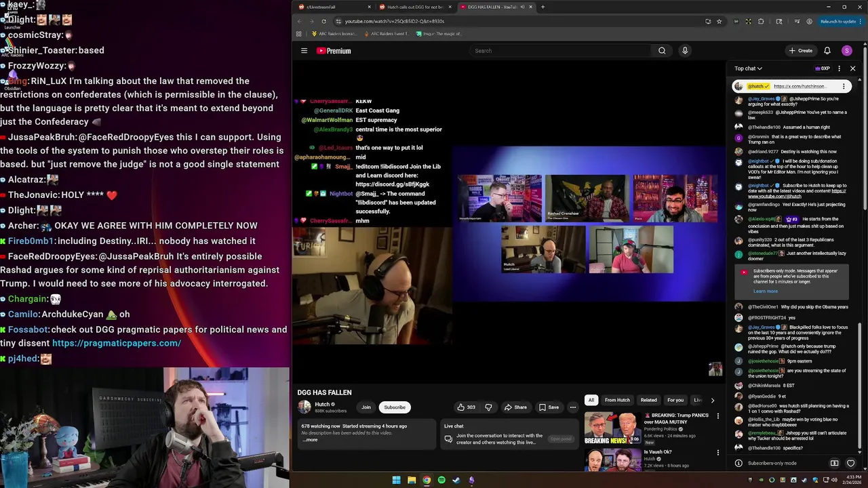Close the live chat panel

point(852,68)
